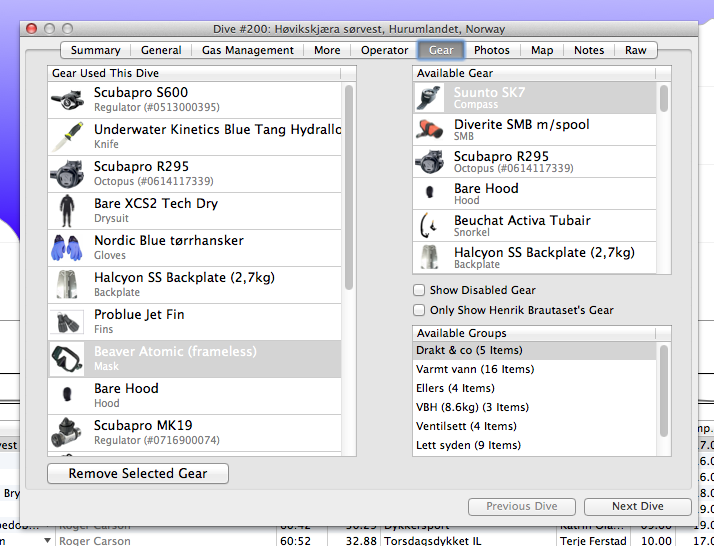Image resolution: width=714 pixels, height=546 pixels.
Task: Switch to the Gas Management tab
Action: tap(247, 50)
